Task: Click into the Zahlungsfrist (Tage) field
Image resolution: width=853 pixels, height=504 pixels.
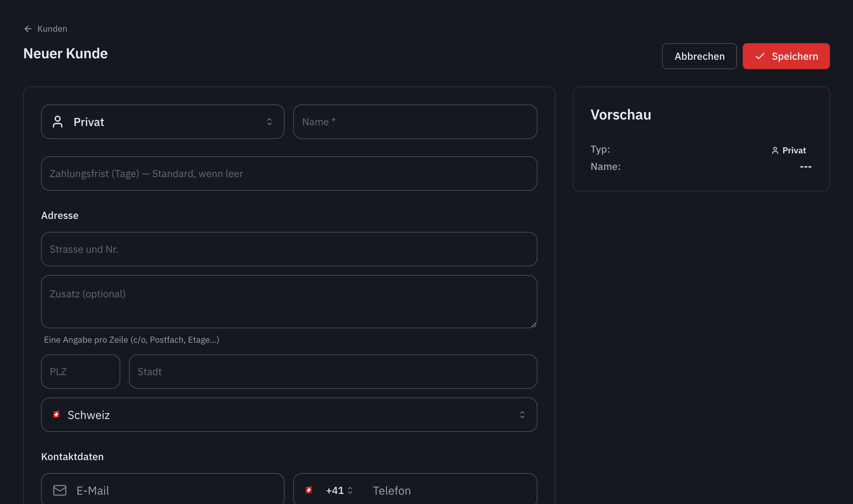Action: point(289,174)
